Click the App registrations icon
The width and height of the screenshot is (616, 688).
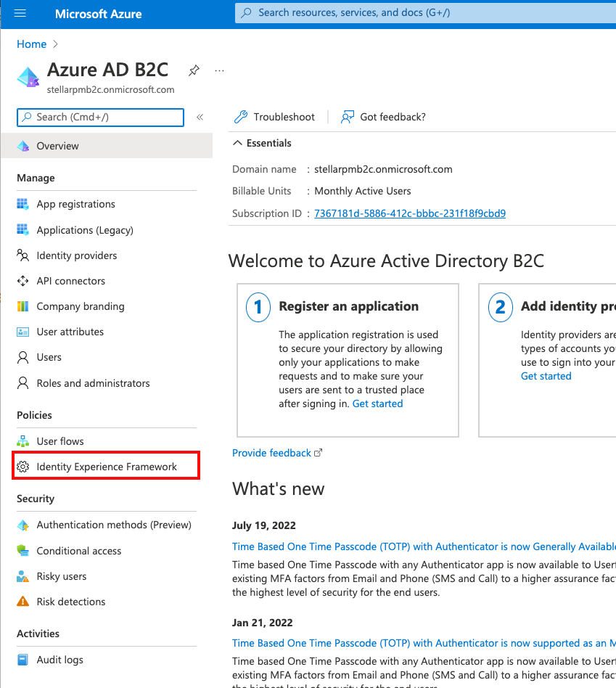23,204
